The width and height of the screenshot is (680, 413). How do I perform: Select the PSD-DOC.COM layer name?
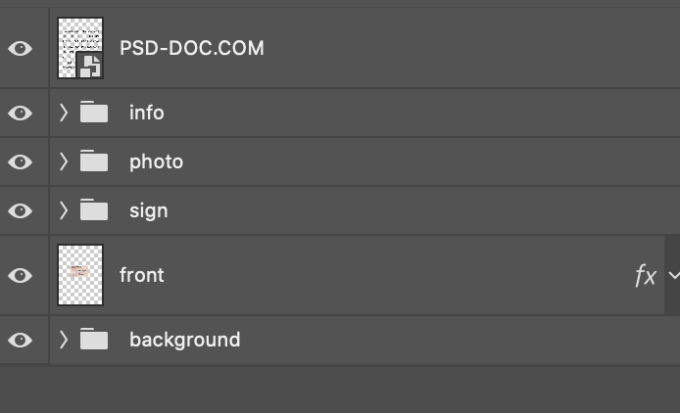[192, 48]
